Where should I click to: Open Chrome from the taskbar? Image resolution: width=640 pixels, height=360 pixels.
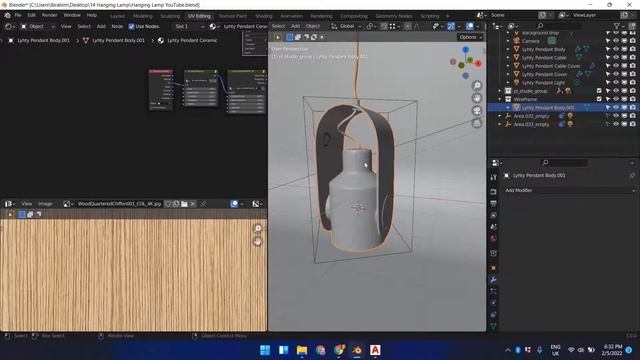pos(339,350)
